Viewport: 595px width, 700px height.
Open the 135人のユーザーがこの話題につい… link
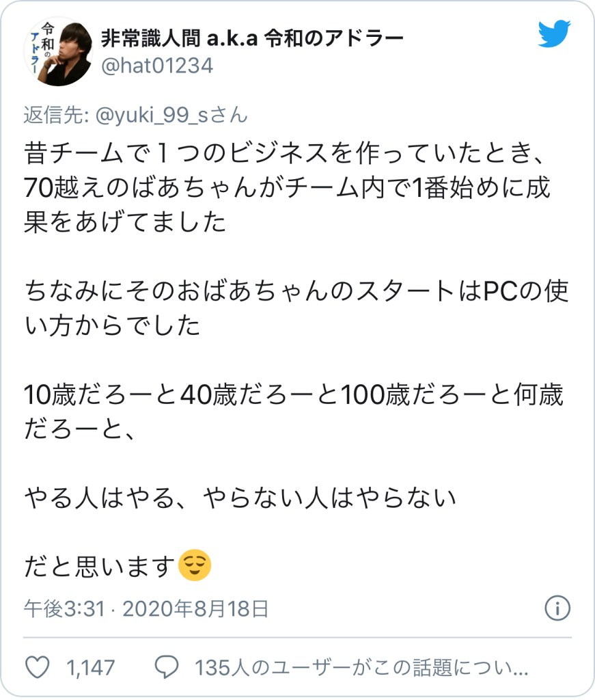coord(361,668)
